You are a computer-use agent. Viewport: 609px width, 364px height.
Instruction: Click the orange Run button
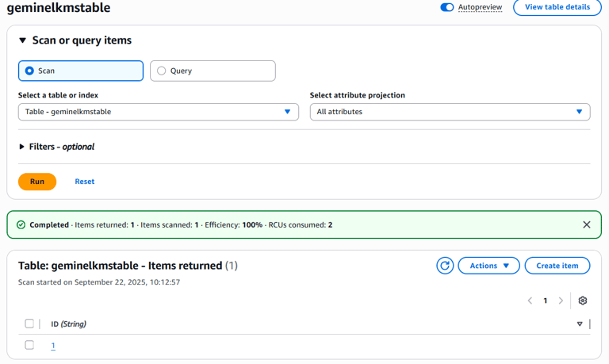click(37, 182)
